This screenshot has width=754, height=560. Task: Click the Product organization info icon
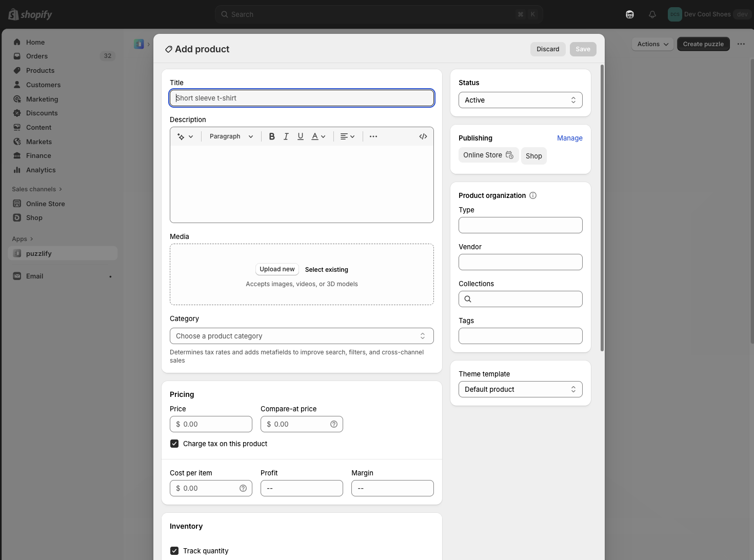[x=533, y=195]
